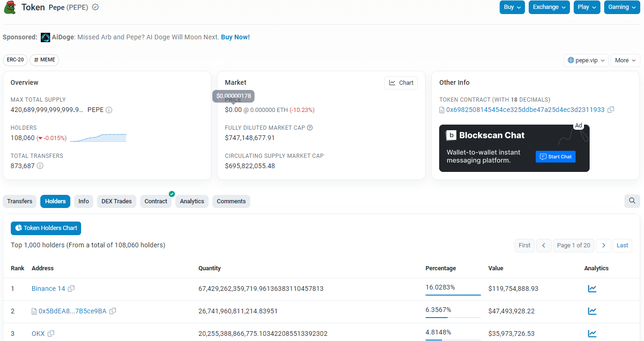Click info icon beside max total supply
This screenshot has width=644, height=341.
tap(109, 110)
